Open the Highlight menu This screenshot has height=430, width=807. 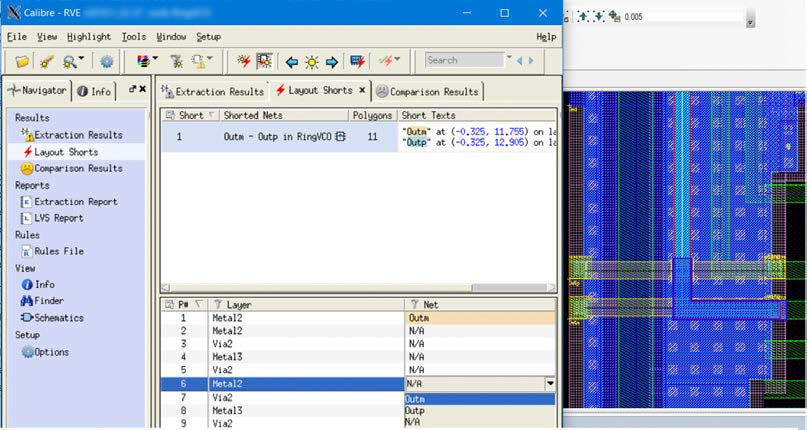click(89, 37)
